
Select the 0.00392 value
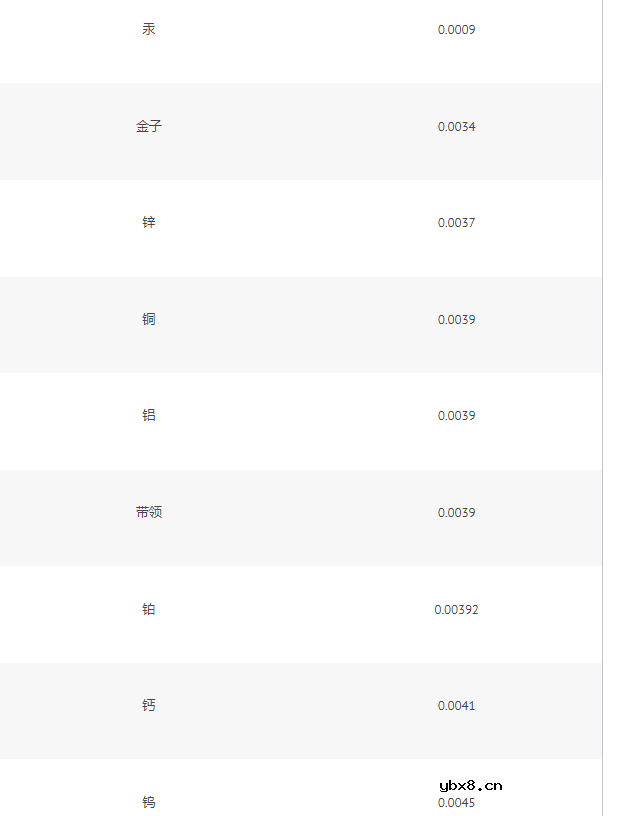[x=456, y=610]
